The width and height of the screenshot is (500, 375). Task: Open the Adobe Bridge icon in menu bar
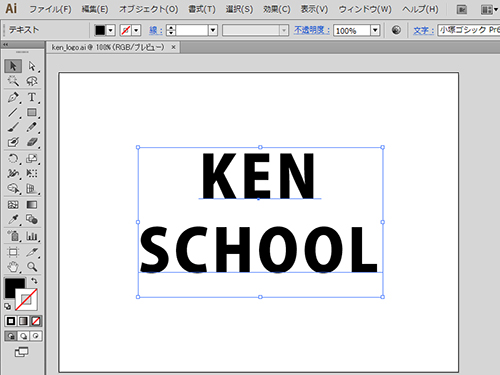(x=462, y=10)
